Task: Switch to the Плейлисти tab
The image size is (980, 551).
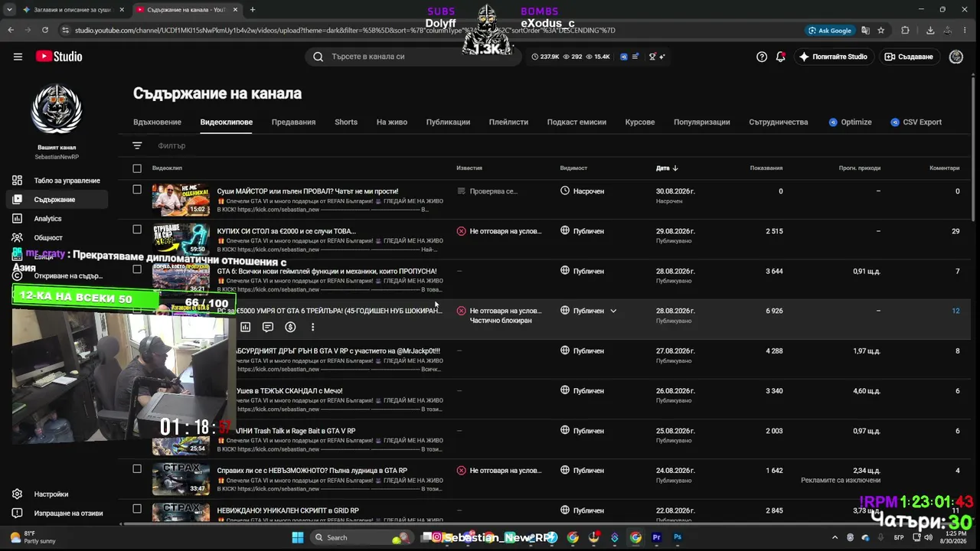Action: (508, 122)
